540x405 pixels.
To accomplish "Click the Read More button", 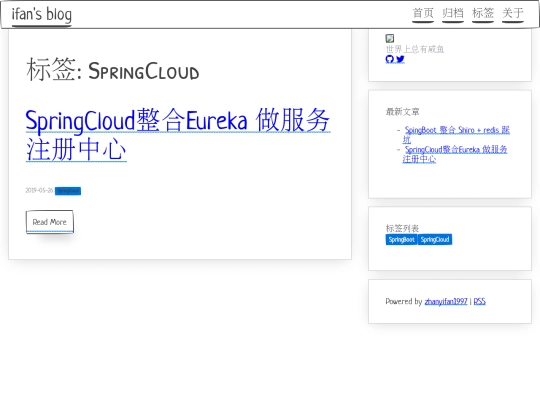I will coord(50,222).
